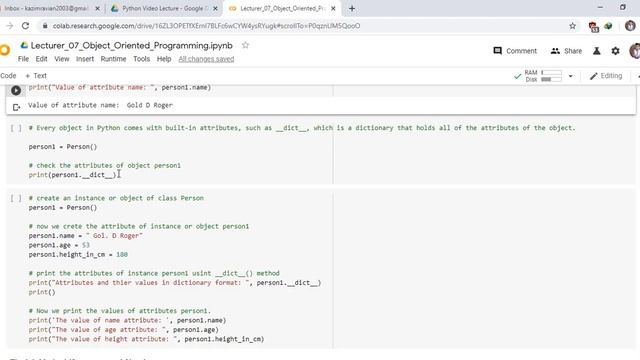Click the connected checkmark icon

click(x=517, y=76)
